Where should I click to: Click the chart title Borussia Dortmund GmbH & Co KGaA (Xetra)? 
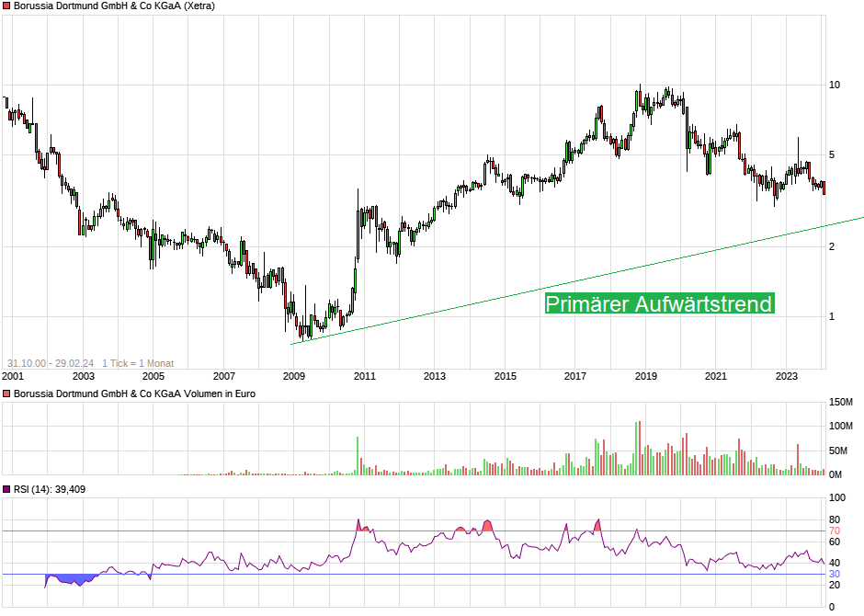(114, 6)
